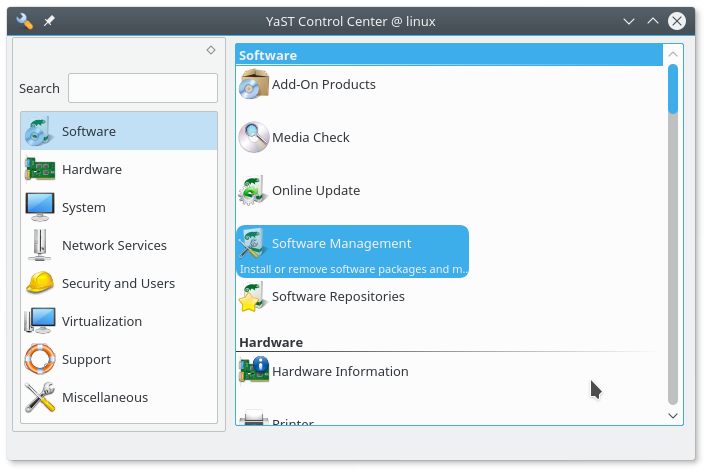Click the Miscellaneous tools icon
This screenshot has width=708, height=473.
40,397
